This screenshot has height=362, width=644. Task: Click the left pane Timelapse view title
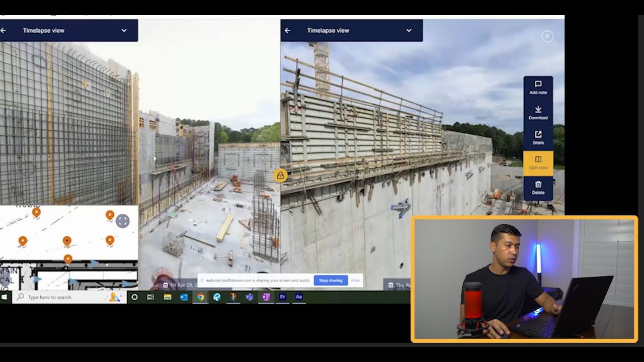[43, 30]
